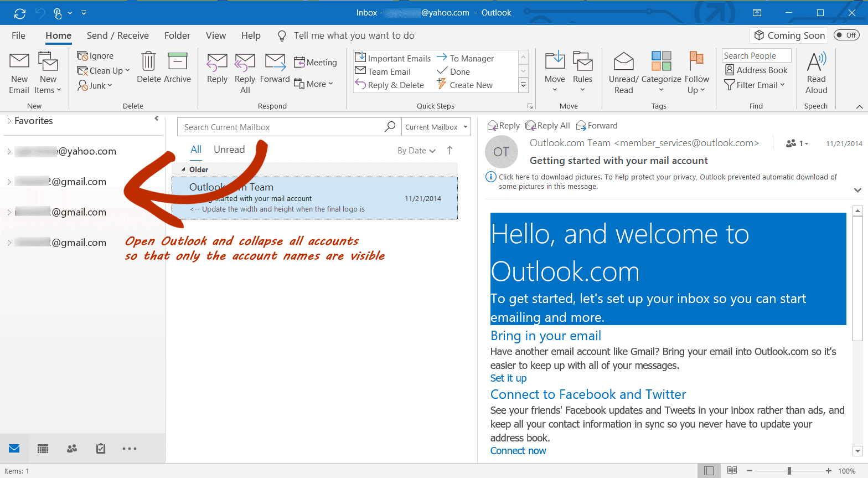Click the Categorize color squares icon
The width and height of the screenshot is (868, 478).
coord(661,61)
